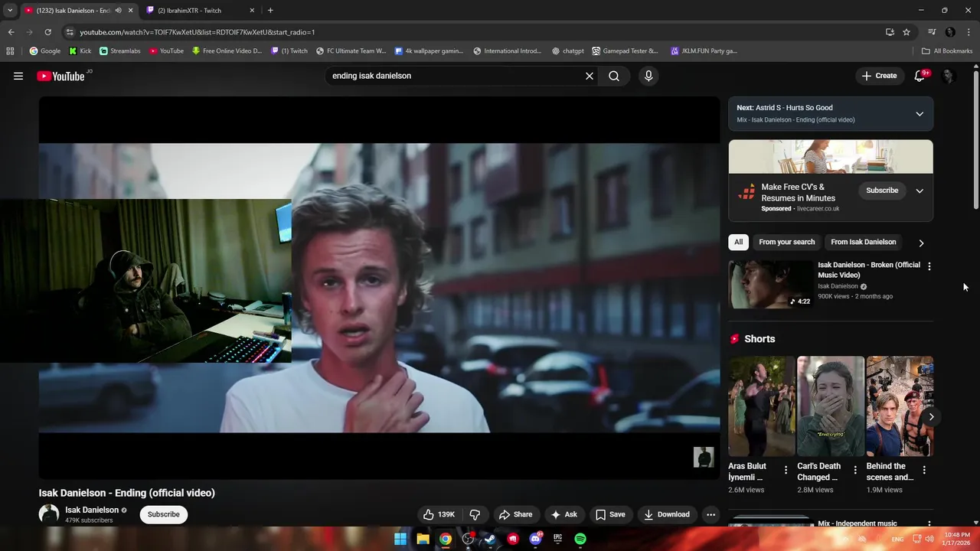Open options for Broken video
The width and height of the screenshot is (980, 551).
coord(929,266)
